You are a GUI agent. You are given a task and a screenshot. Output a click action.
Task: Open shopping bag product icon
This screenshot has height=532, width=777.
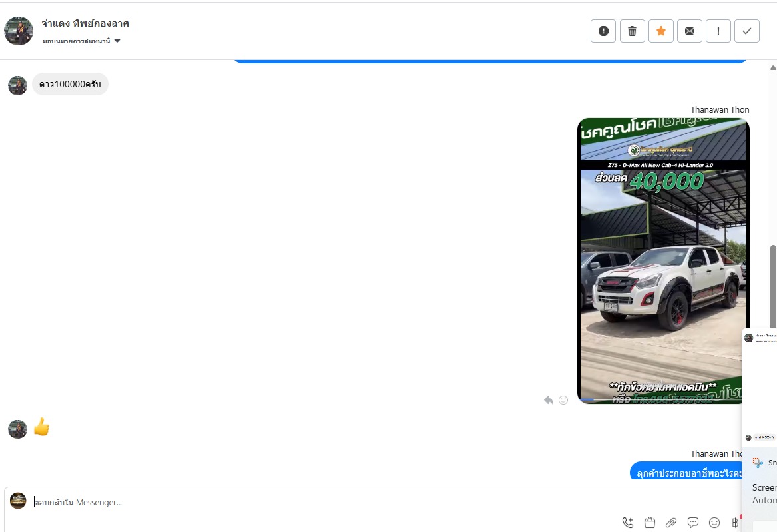click(x=650, y=523)
